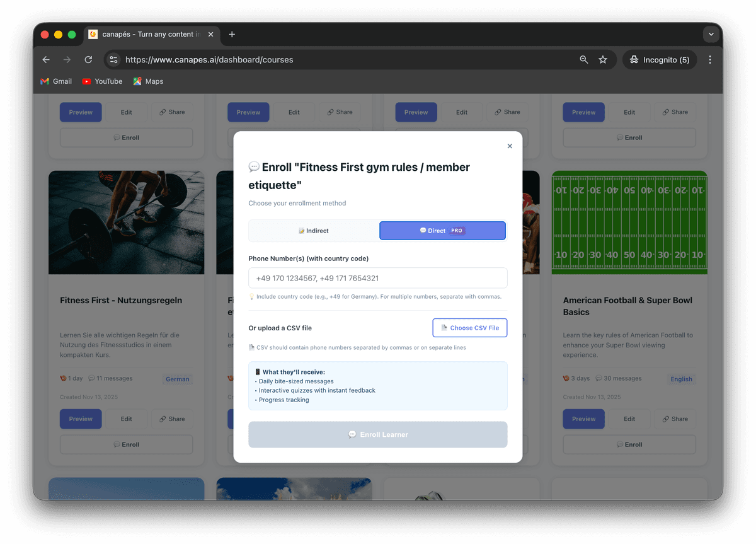Screen dimensions: 756x544
Task: Click the site information icon beside the URL
Action: [x=113, y=59]
